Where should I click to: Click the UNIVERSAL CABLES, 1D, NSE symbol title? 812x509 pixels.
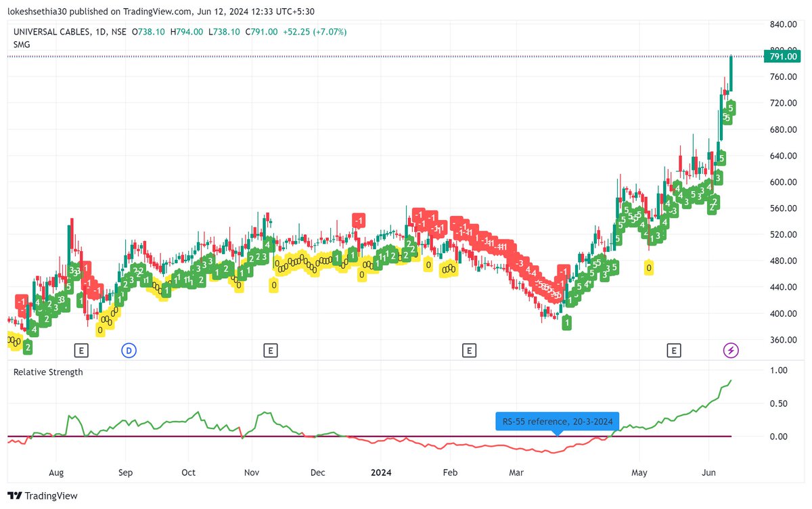70,31
